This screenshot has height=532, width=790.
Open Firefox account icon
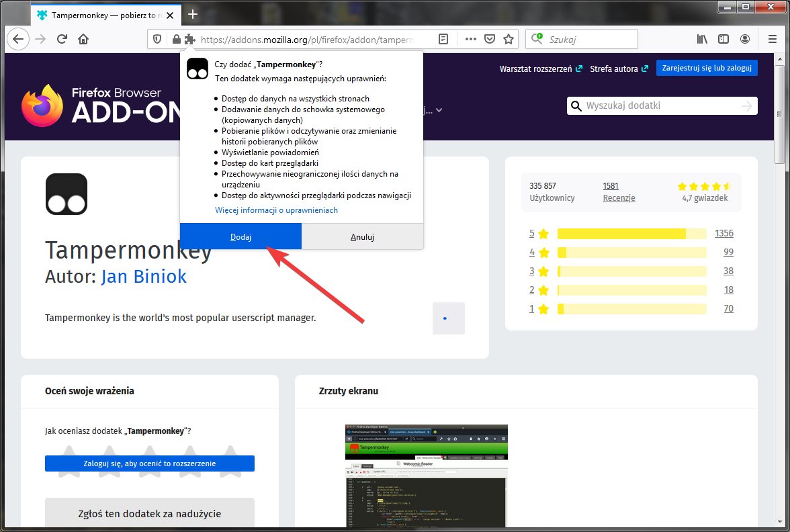(x=745, y=39)
